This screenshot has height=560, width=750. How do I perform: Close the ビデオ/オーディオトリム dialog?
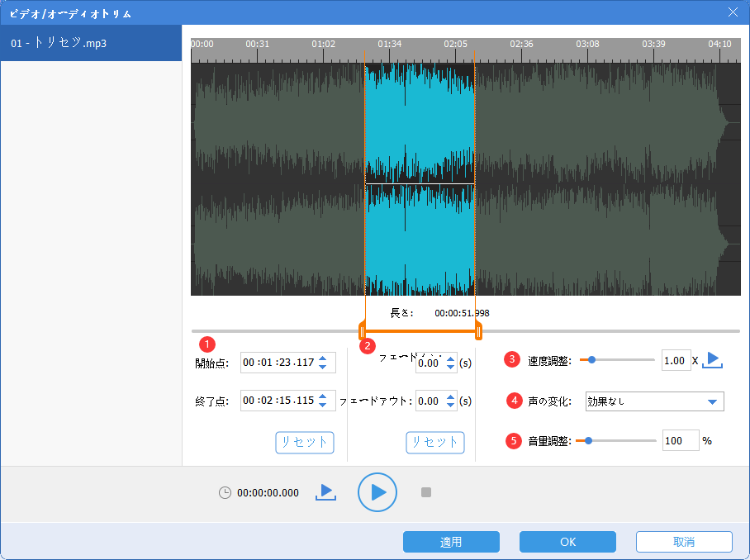pos(733,12)
